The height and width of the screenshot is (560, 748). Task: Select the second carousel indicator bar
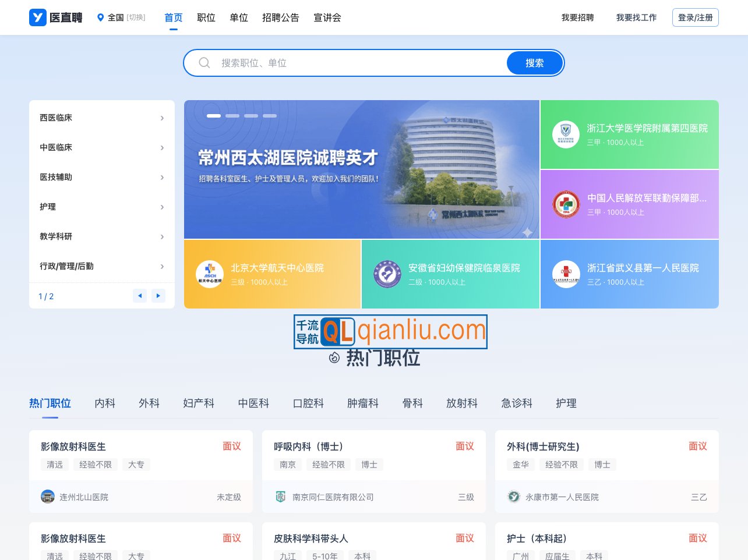click(232, 116)
